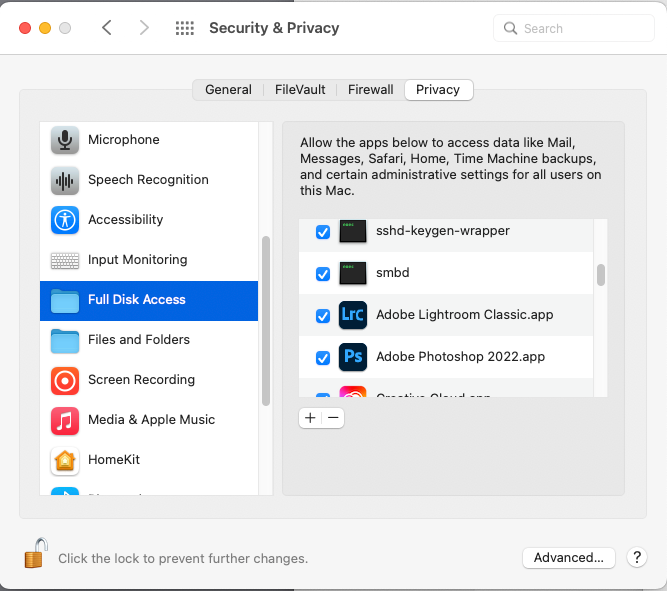Screen dimensions: 667x591
Task: Select the Speech Recognition waveform icon
Action: (65, 180)
